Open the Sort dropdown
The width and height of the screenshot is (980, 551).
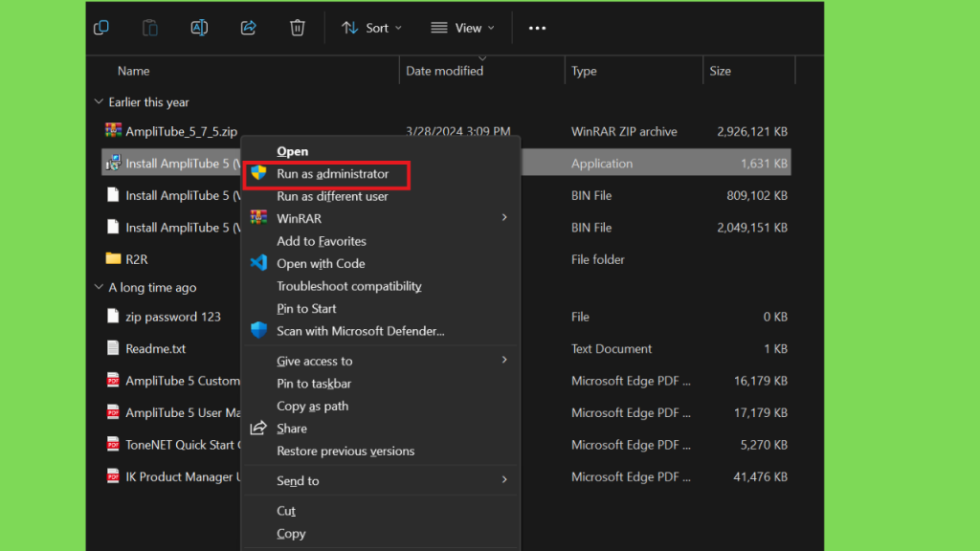[x=372, y=28]
